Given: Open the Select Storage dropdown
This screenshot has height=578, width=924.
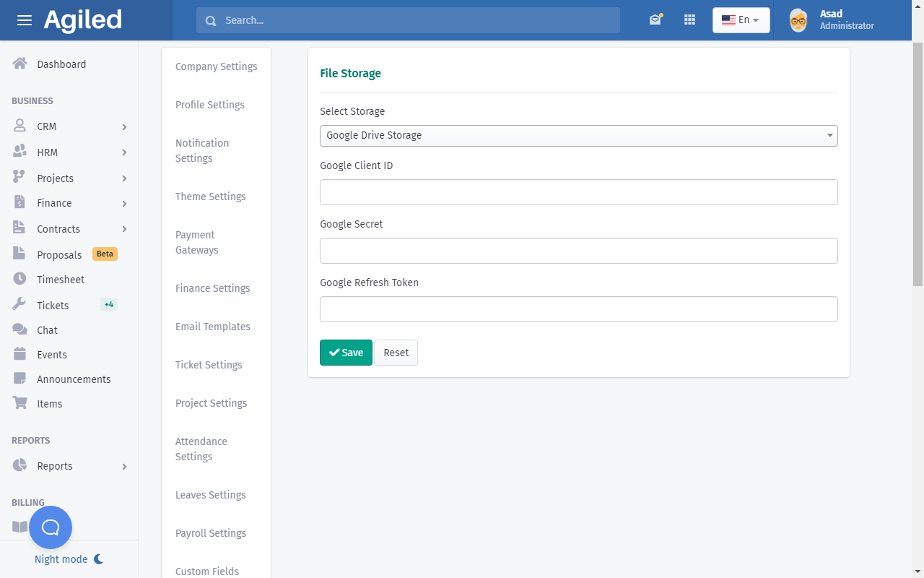Looking at the screenshot, I should (578, 135).
